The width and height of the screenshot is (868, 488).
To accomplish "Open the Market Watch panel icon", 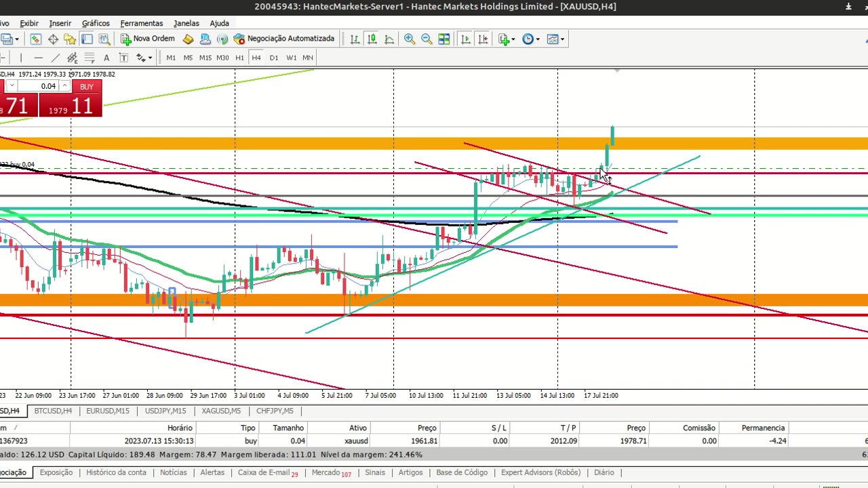I will [35, 39].
